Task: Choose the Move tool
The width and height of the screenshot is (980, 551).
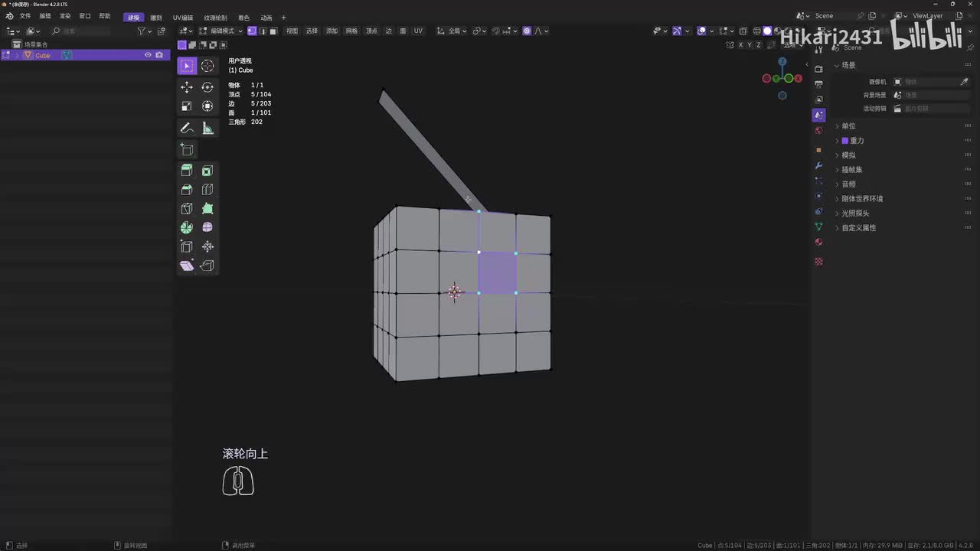Action: pos(187,87)
